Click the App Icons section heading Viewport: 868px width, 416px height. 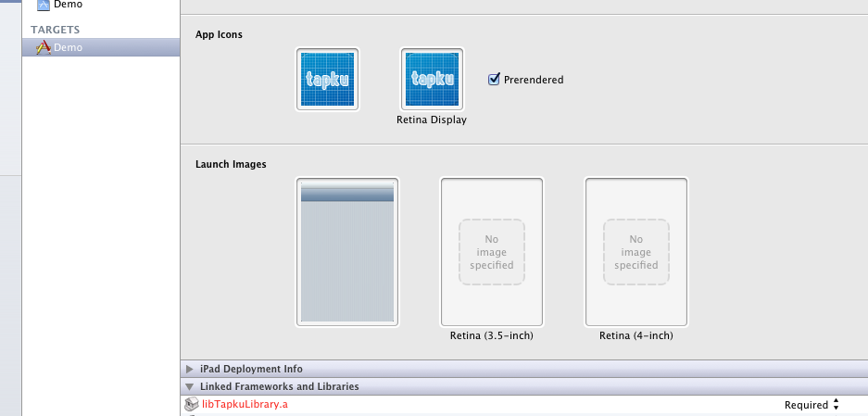219,34
